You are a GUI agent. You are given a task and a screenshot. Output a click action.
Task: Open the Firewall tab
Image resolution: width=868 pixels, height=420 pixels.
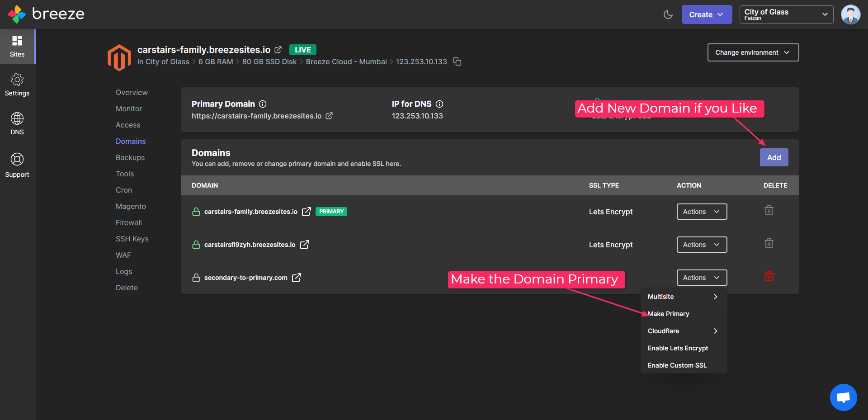coord(129,222)
